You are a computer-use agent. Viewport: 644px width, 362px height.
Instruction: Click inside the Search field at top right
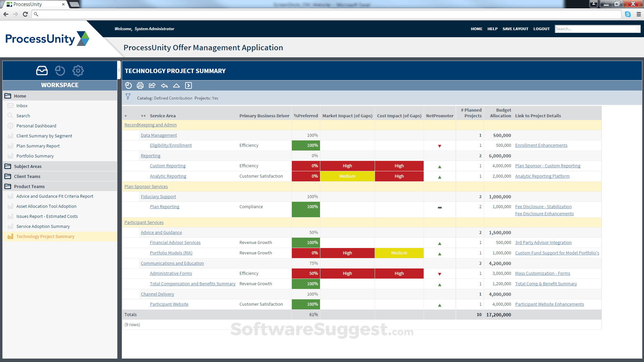coord(597,29)
